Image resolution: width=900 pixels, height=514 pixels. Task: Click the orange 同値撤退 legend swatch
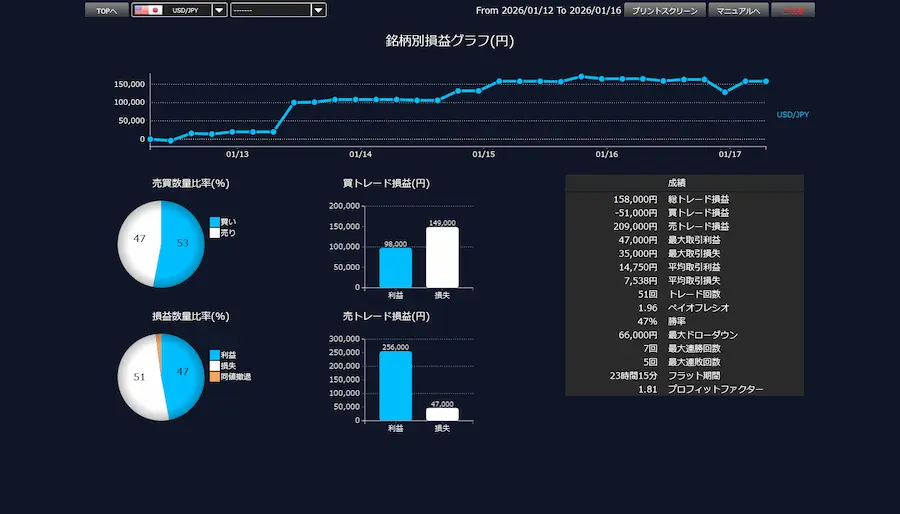[x=215, y=377]
